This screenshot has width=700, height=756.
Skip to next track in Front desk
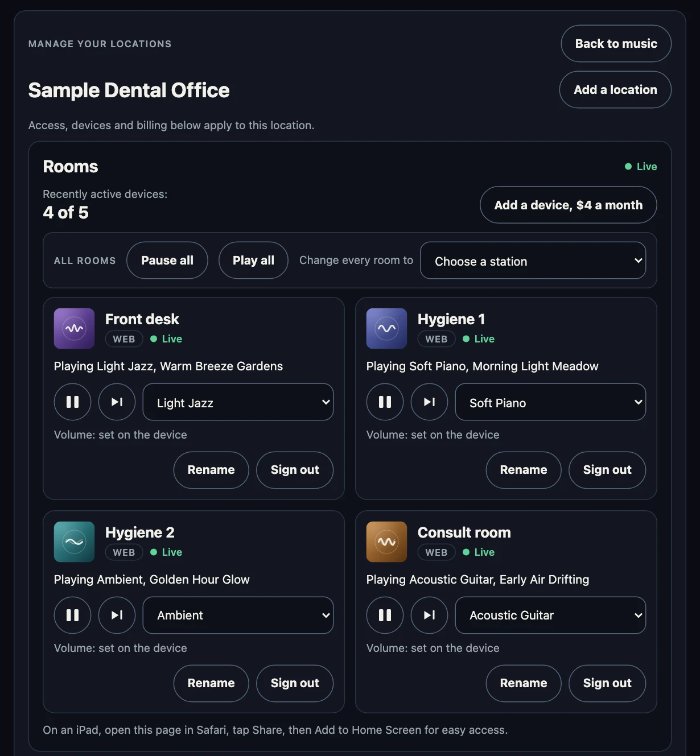point(117,402)
